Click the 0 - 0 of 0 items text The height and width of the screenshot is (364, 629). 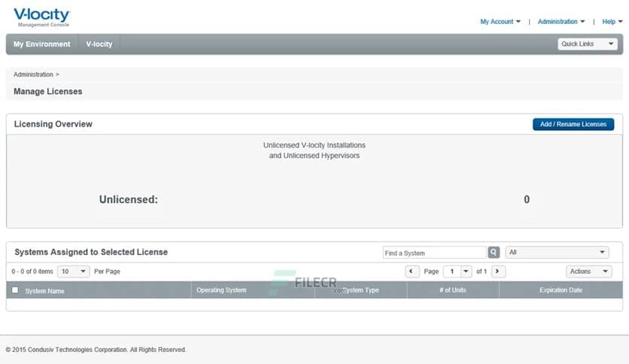click(x=32, y=271)
